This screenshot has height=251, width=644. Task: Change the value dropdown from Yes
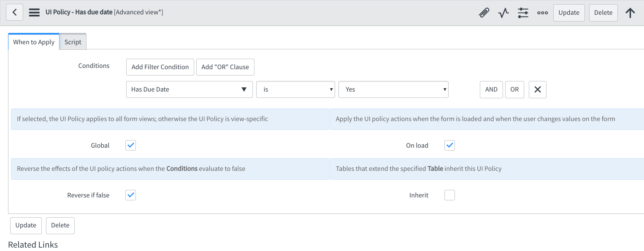point(393,89)
